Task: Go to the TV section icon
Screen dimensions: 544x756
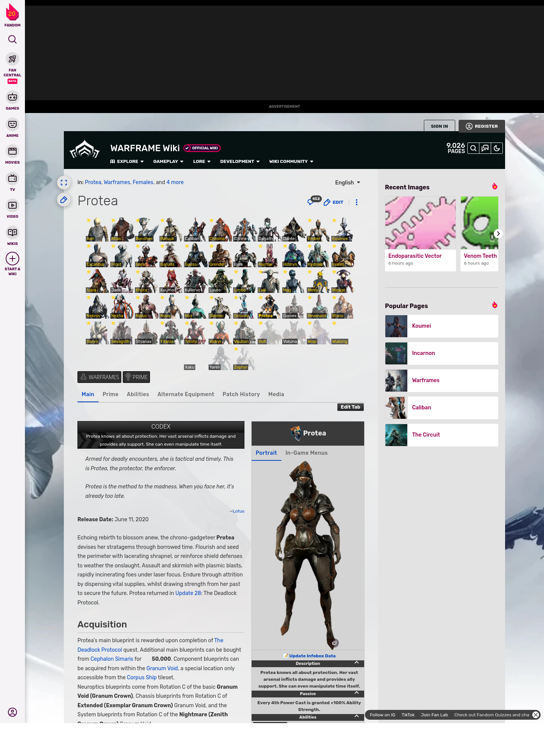Action: (x=12, y=178)
